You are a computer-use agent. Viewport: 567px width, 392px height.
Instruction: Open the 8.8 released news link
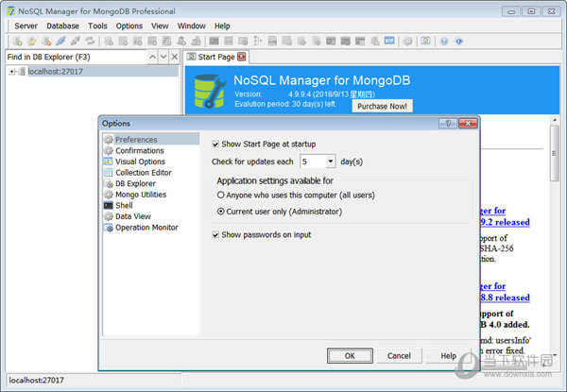tap(506, 298)
